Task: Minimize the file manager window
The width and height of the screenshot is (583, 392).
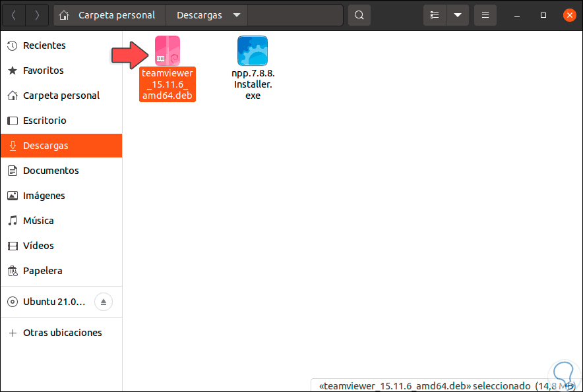Action: [517, 15]
